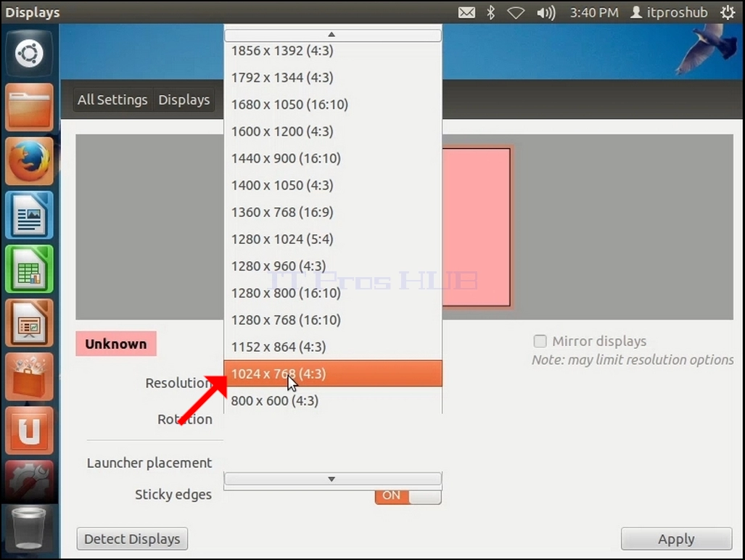
Task: Open the Ubuntu Dash home icon
Action: point(30,53)
